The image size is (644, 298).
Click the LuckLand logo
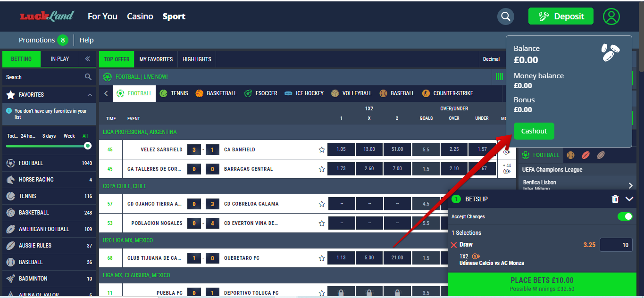[x=47, y=17]
